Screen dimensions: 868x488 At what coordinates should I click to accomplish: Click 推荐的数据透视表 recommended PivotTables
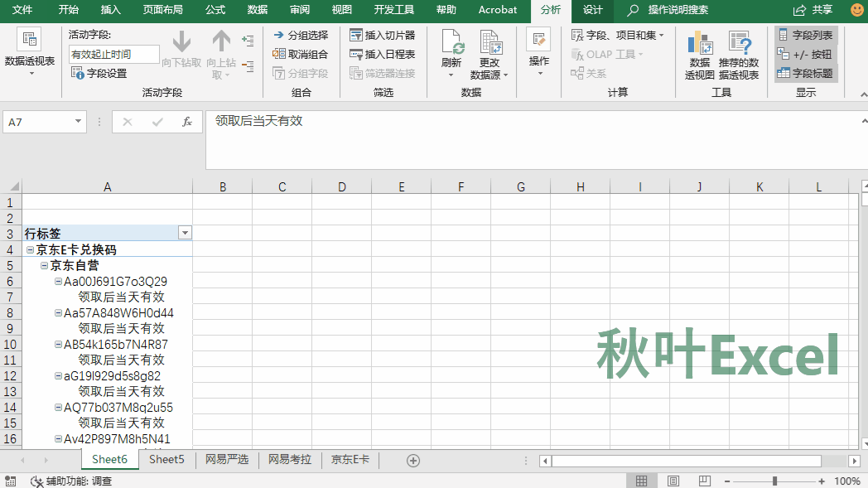point(739,56)
